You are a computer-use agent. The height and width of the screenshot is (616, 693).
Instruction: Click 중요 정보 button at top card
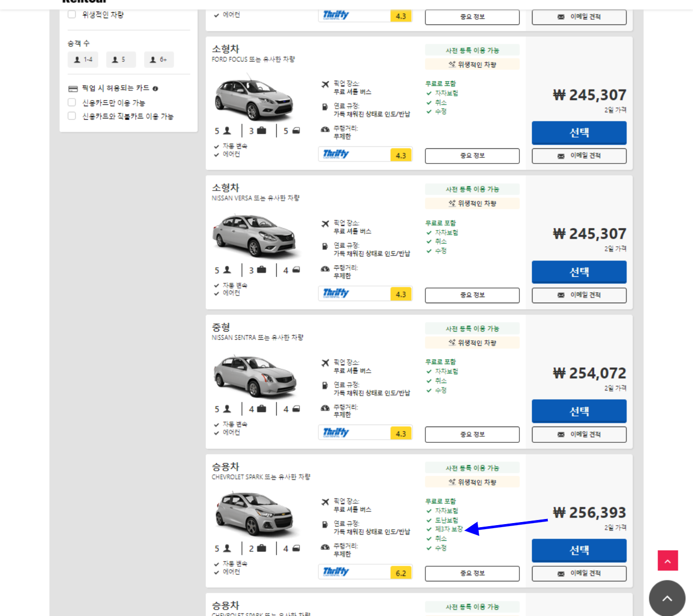point(472,17)
